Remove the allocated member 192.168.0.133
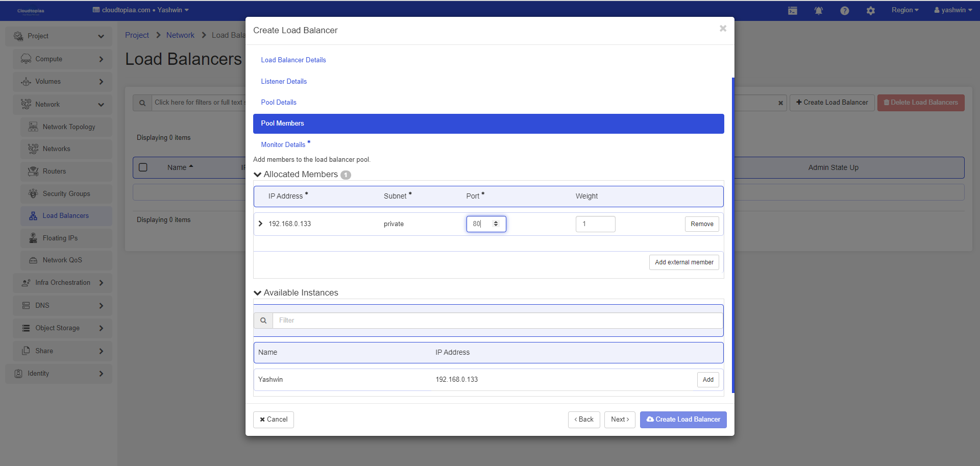This screenshot has height=466, width=980. 701,224
